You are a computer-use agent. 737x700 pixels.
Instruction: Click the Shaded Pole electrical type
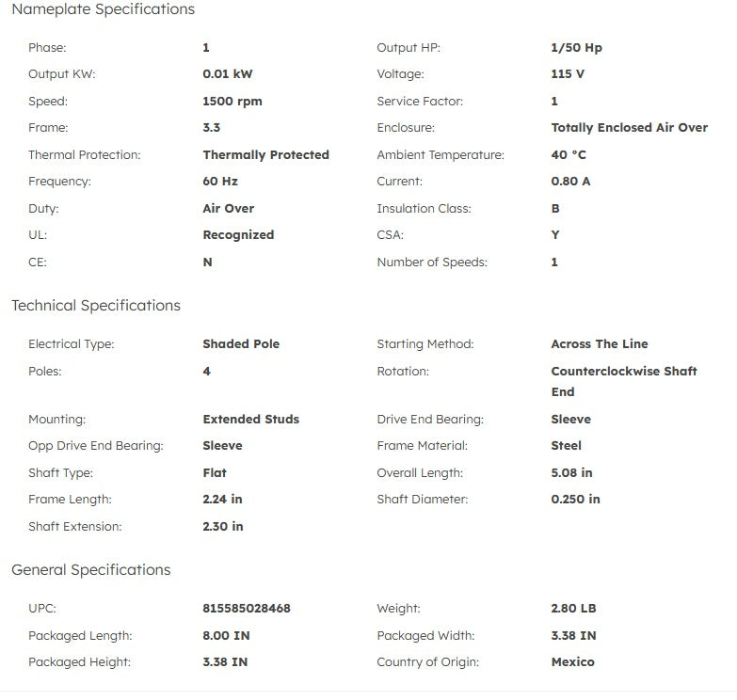(x=241, y=344)
